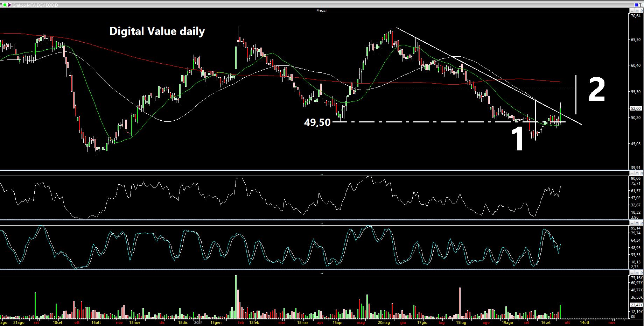
Task: Click the 73,16K volume scale value
Action: tap(636, 278)
